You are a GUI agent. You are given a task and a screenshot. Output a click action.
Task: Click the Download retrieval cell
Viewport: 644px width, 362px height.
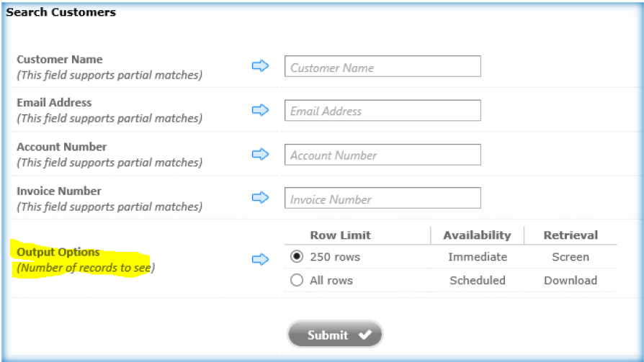571,281
